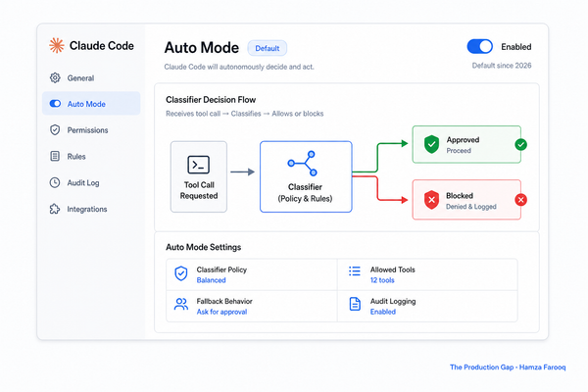Click the Auto Mode sidebar toggle icon
This screenshot has width=588, height=392.
tap(55, 104)
